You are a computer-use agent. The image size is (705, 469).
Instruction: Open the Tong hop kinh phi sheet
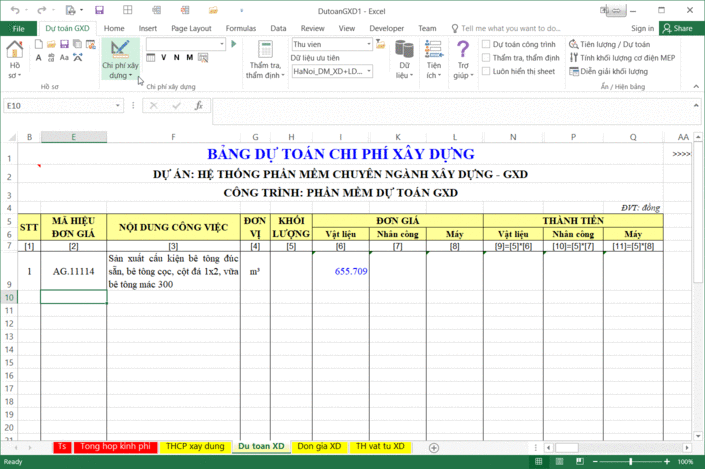tap(116, 446)
